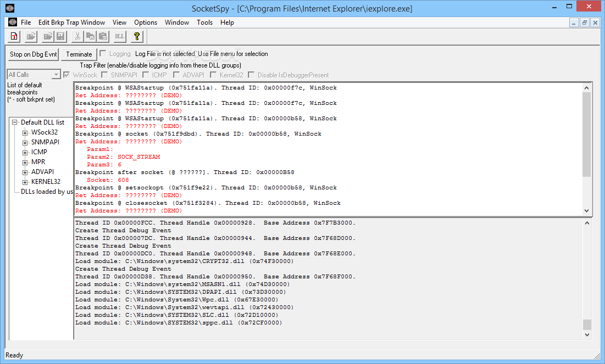605x364 pixels.
Task: Click the new target process toolbar icon
Action: [14, 37]
